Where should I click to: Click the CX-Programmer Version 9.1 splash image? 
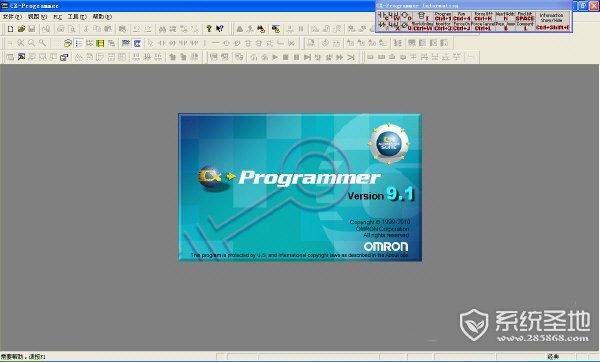click(x=300, y=187)
